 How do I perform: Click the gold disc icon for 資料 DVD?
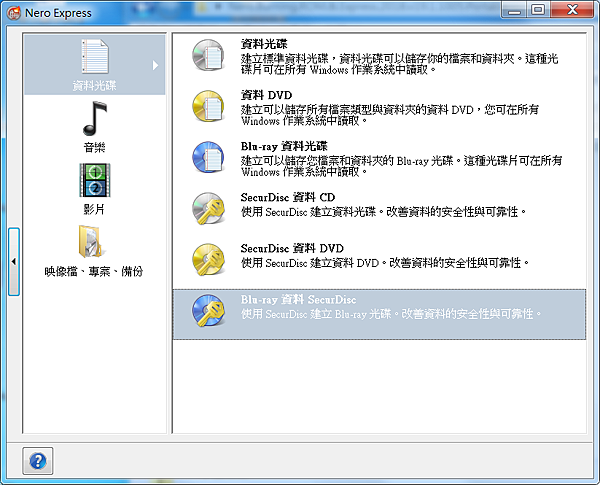point(208,106)
